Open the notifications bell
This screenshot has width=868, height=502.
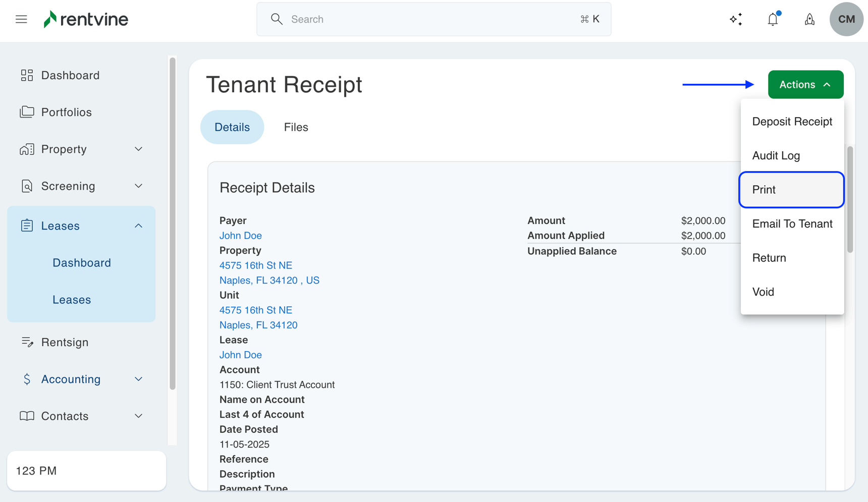[773, 19]
